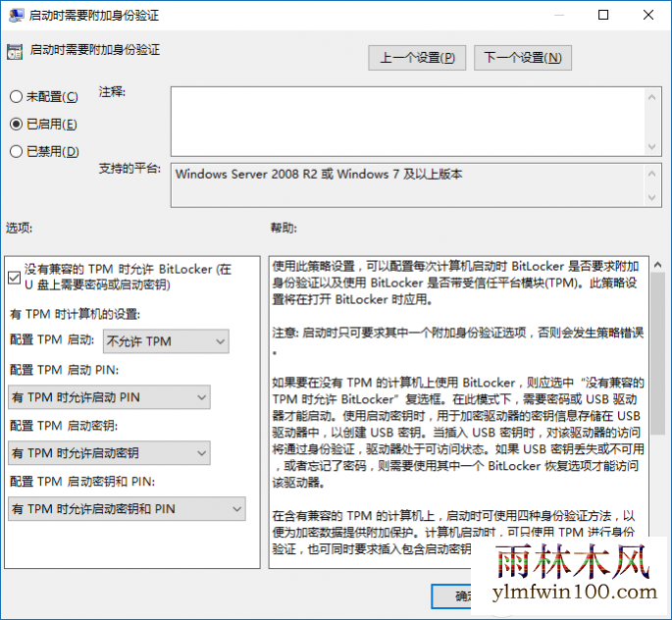Click the down arrow in the 支持的平台 box
Image resolution: width=672 pixels, height=620 pixels.
click(x=651, y=197)
